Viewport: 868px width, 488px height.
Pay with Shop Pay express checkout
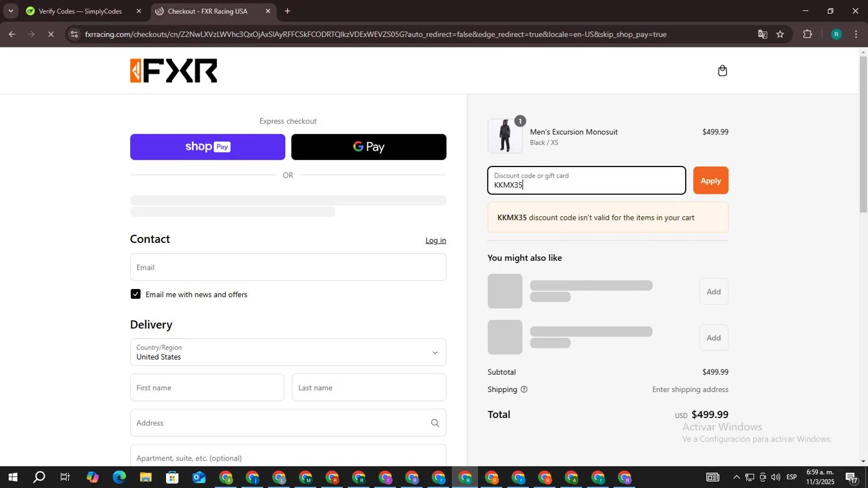pos(208,147)
